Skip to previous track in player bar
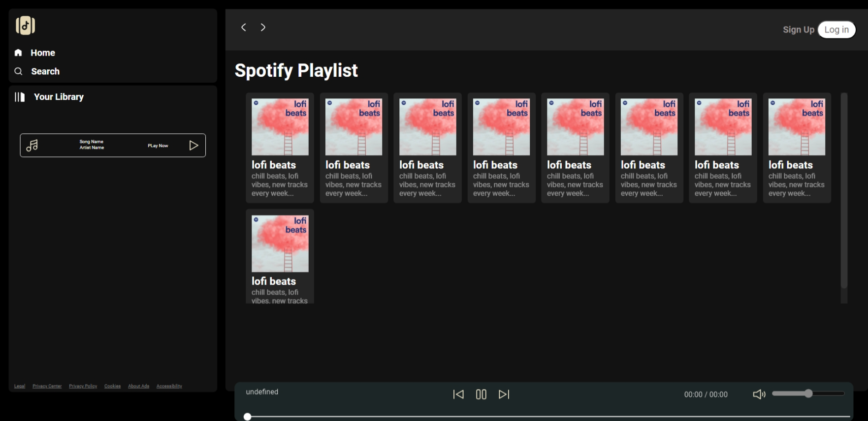The width and height of the screenshot is (868, 421). (x=458, y=394)
